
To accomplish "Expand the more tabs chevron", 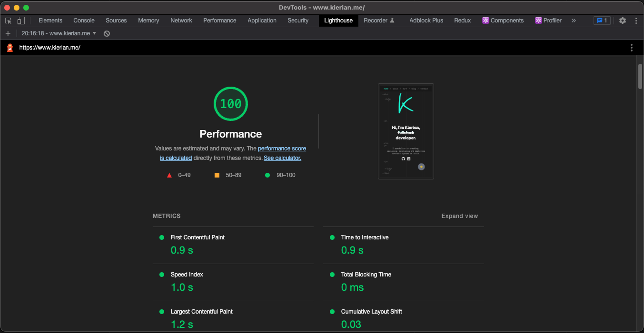I will point(574,20).
